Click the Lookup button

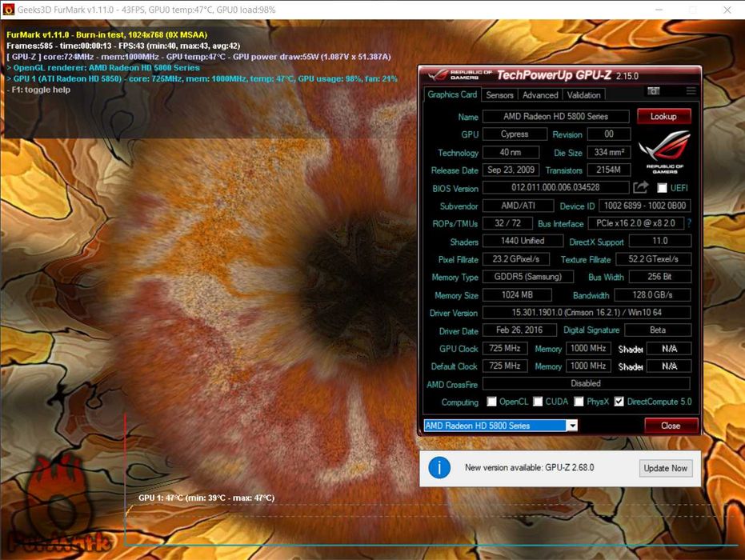[x=663, y=116]
